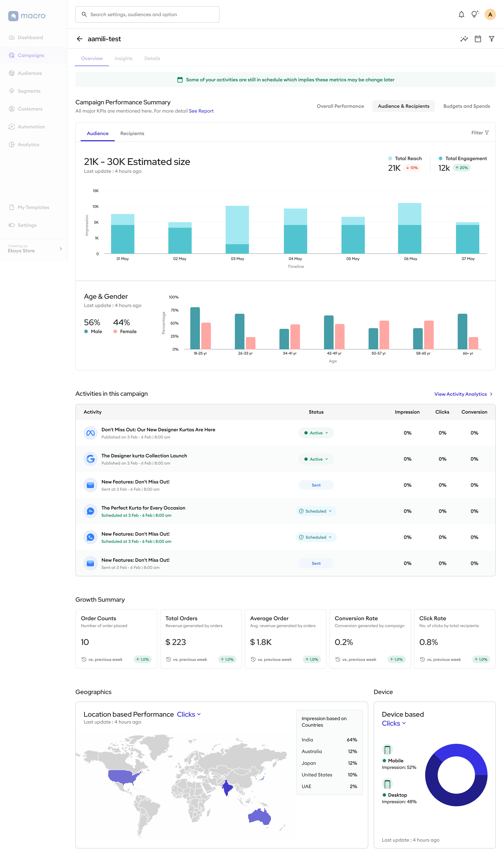
Task: Click the funnel filter icon in header
Action: pos(491,39)
